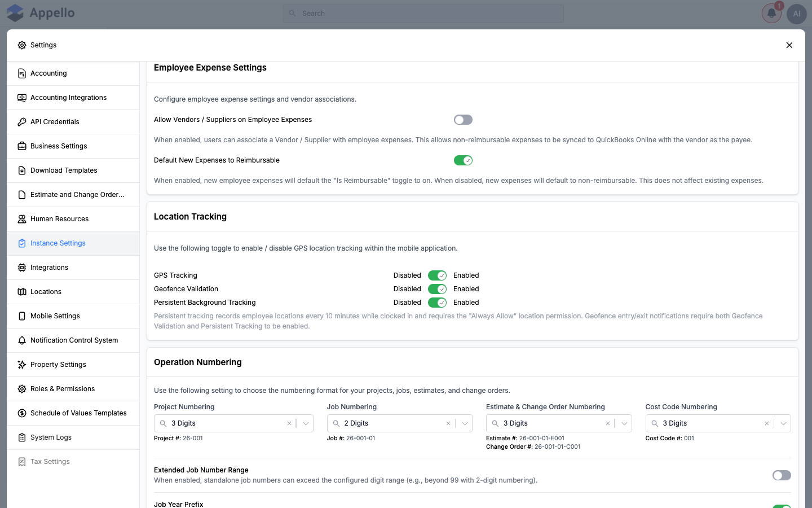Toggle Default New Expenses to Reimbursable
Viewport: 812px width, 508px height.
[463, 160]
